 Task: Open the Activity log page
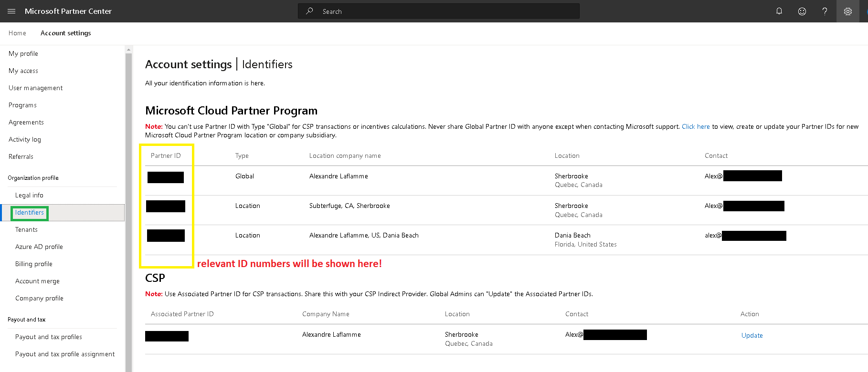tap(25, 139)
